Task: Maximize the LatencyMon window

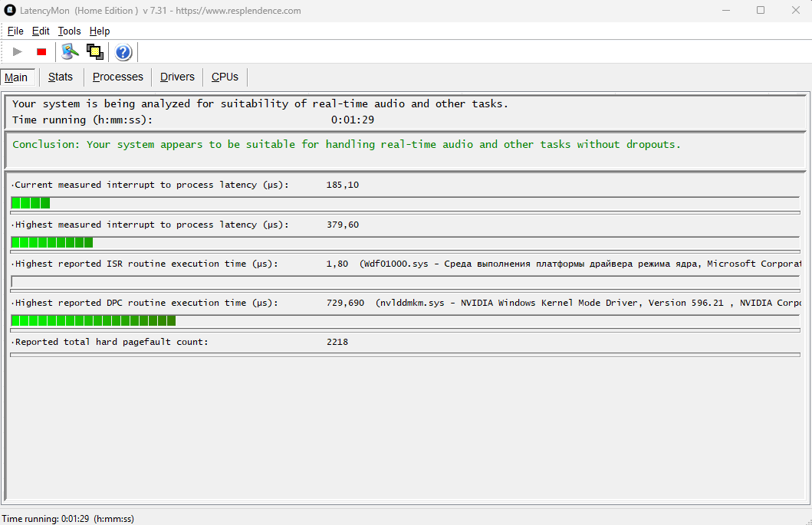Action: (x=760, y=11)
